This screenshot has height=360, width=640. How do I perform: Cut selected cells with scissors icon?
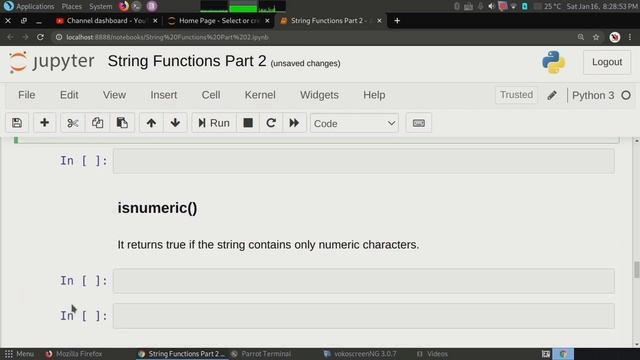pyautogui.click(x=73, y=123)
